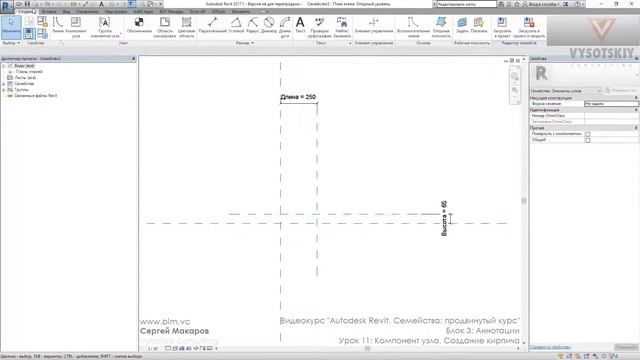640x360 pixels.
Task: Click Загрузить в проект
Action: [x=502, y=27]
